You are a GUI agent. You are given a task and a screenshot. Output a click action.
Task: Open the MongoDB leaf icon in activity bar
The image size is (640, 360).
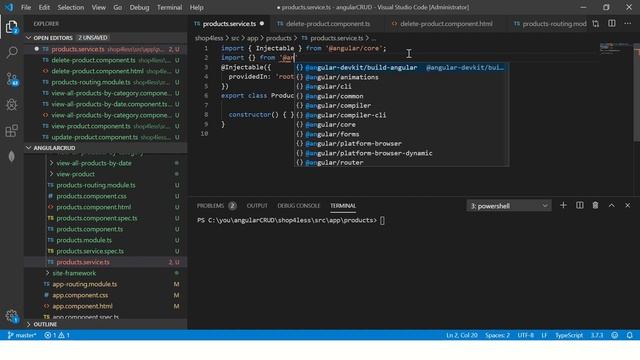click(12, 156)
